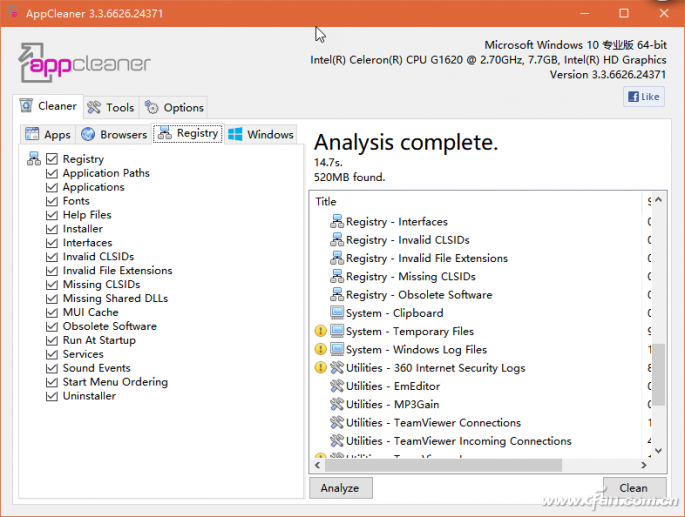Viewport: 685px width, 517px height.
Task: Select the Services tree item label
Action: [83, 354]
